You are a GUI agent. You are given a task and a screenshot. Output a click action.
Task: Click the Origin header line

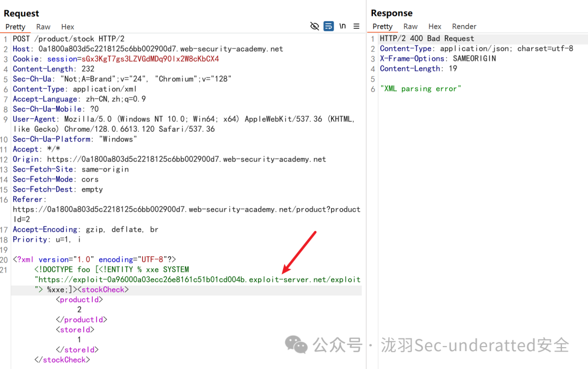tap(169, 159)
